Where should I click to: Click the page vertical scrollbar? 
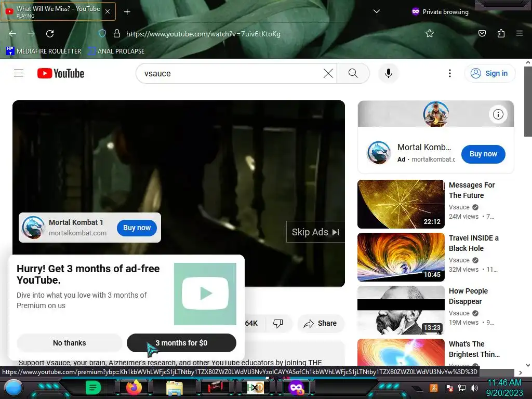coord(528,101)
